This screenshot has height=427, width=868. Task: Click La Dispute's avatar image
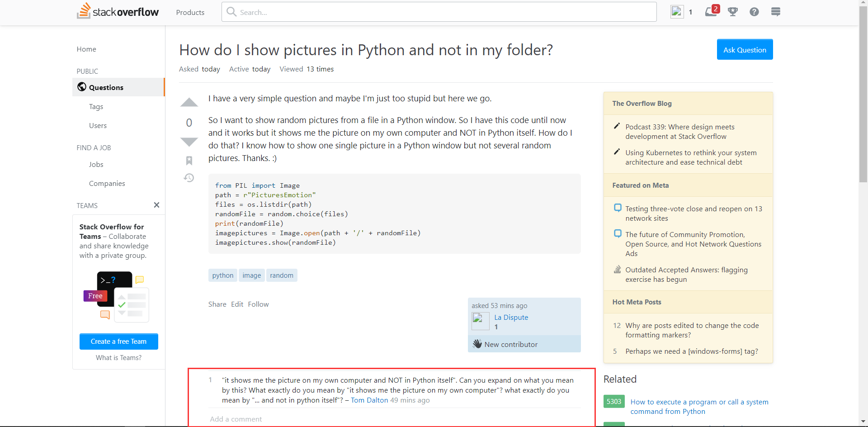480,321
